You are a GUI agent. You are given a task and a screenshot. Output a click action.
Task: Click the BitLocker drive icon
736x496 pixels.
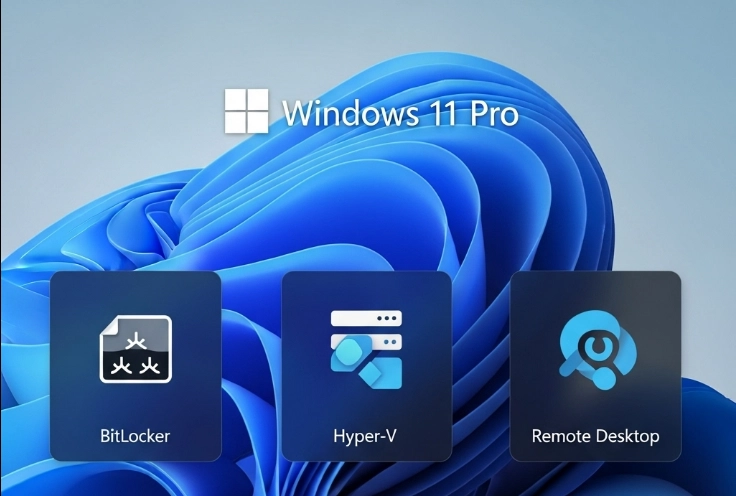(136, 349)
